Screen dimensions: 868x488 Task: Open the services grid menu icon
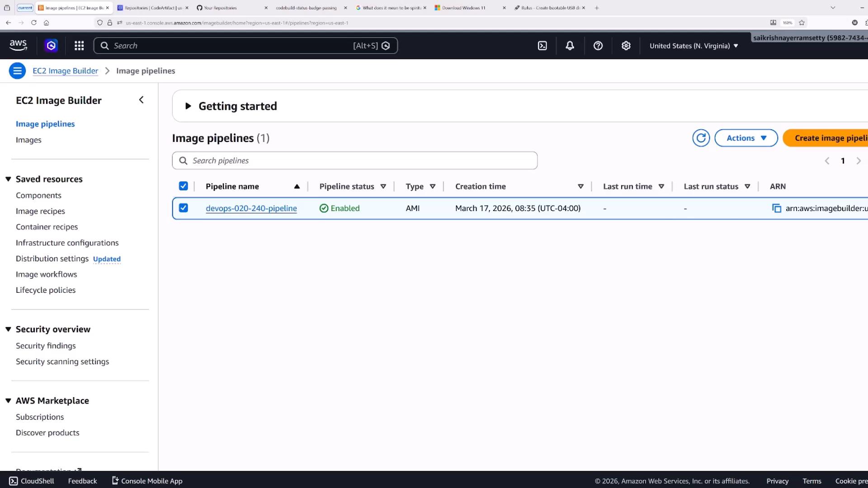pyautogui.click(x=79, y=46)
